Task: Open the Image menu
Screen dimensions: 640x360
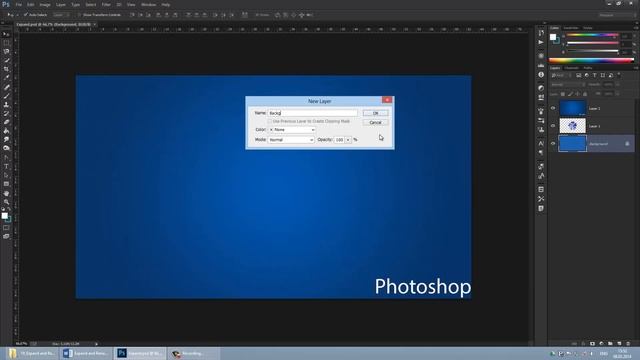Action: 45,4
